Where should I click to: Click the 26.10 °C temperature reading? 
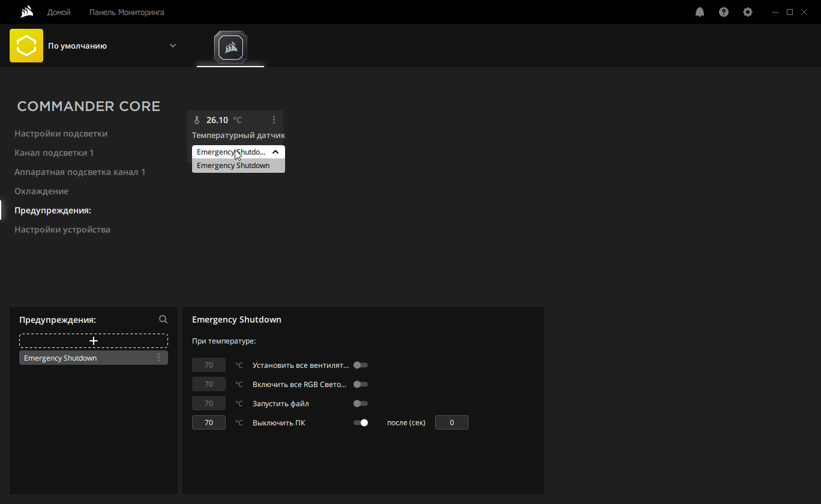tap(224, 120)
